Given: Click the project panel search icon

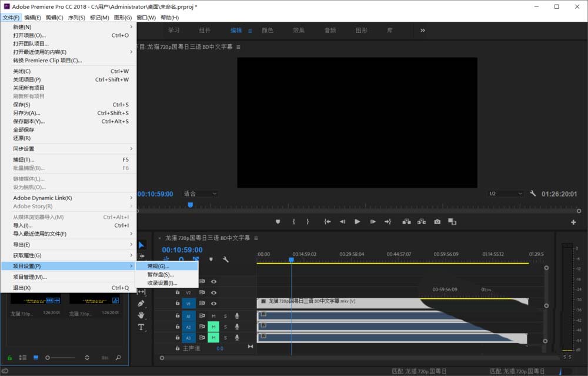Looking at the screenshot, I should (x=118, y=357).
